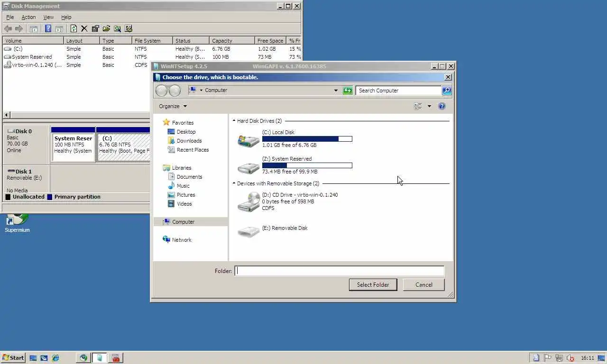Select the virtio-win-0.1.240 volume row
Viewport: 607px width, 364px height.
pos(77,65)
